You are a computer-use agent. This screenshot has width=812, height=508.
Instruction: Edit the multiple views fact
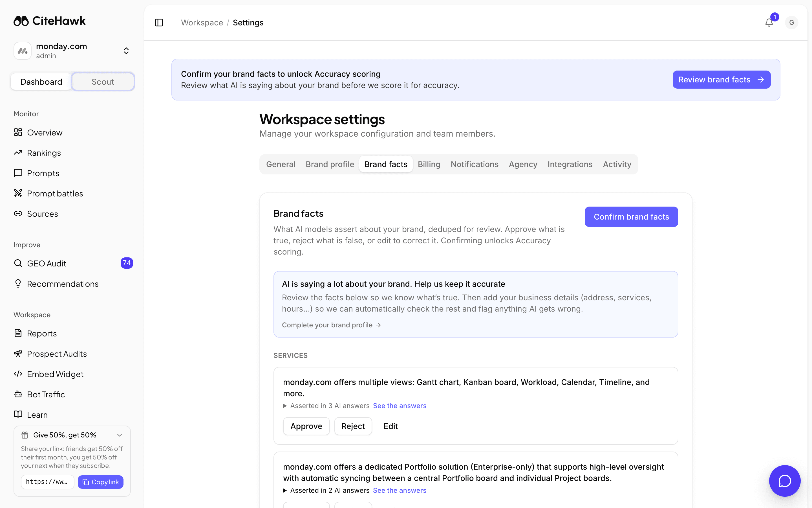(x=390, y=426)
